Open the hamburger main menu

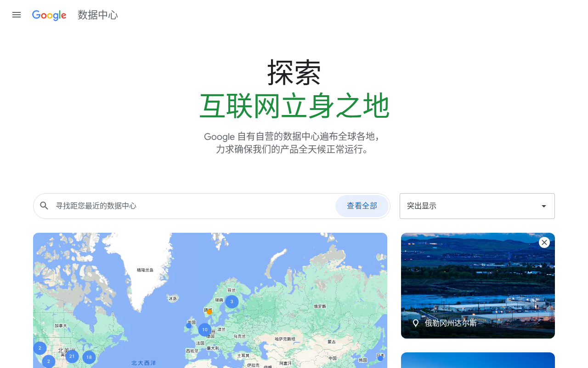[17, 15]
